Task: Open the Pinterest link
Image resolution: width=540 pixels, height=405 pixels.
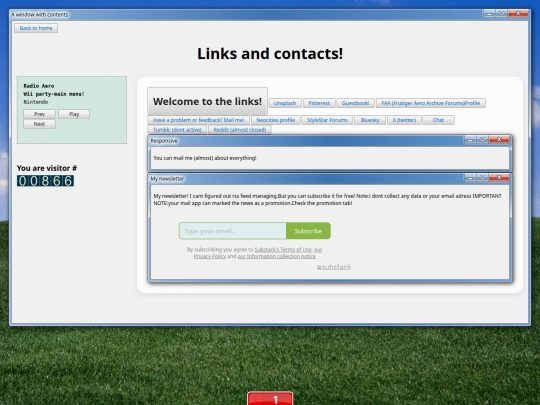Action: 319,103
